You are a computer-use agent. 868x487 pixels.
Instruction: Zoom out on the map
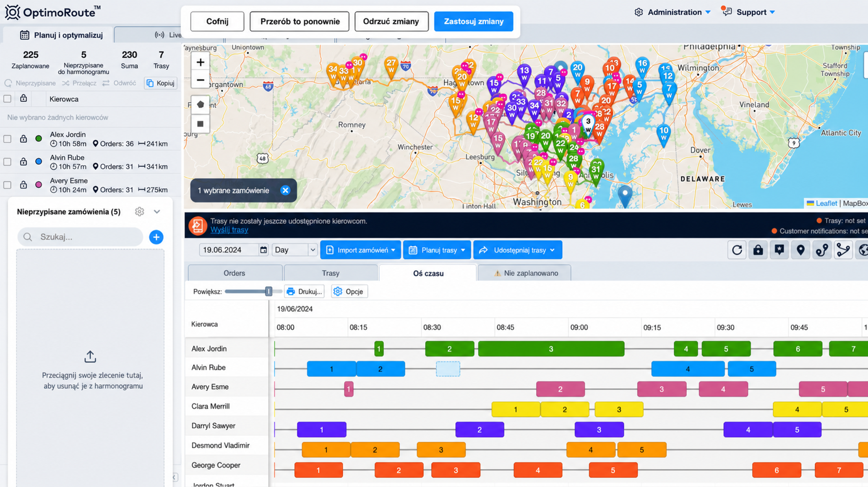(x=200, y=80)
